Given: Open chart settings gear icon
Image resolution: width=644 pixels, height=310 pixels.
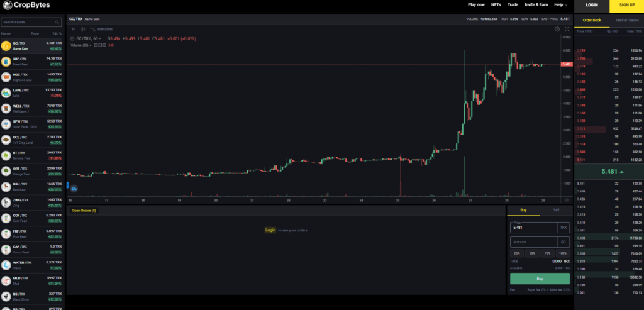Looking at the screenshot, I should 557,29.
